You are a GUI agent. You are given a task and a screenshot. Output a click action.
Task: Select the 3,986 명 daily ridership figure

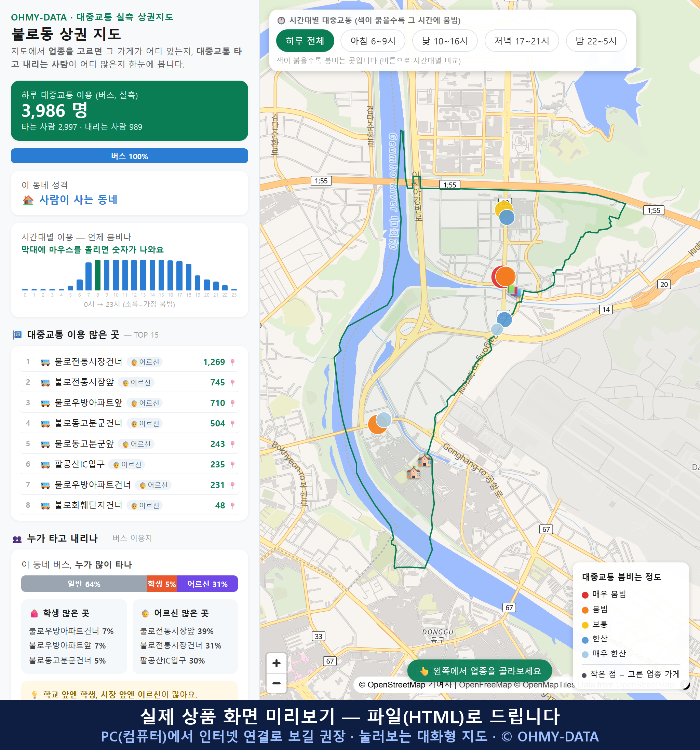coord(54,111)
